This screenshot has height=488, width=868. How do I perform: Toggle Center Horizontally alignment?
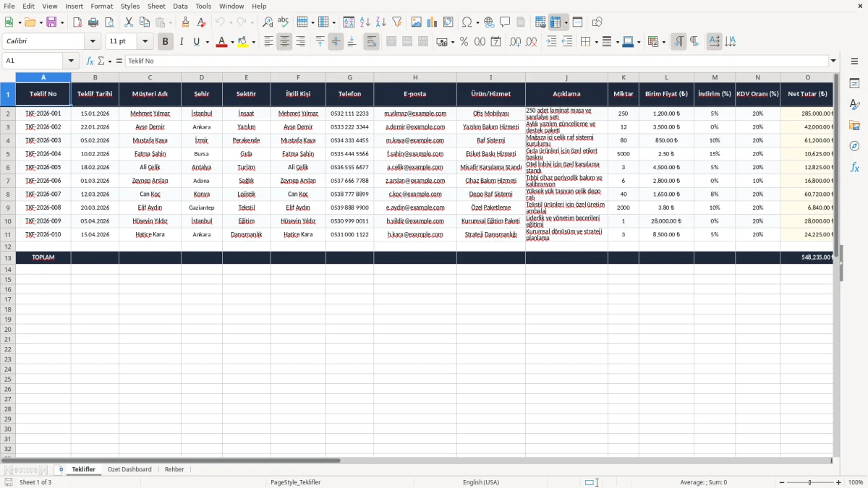(285, 42)
